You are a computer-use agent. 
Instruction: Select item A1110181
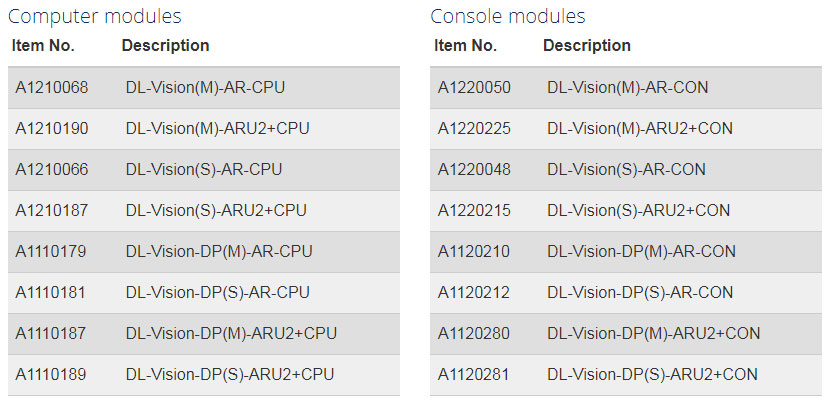(x=50, y=292)
